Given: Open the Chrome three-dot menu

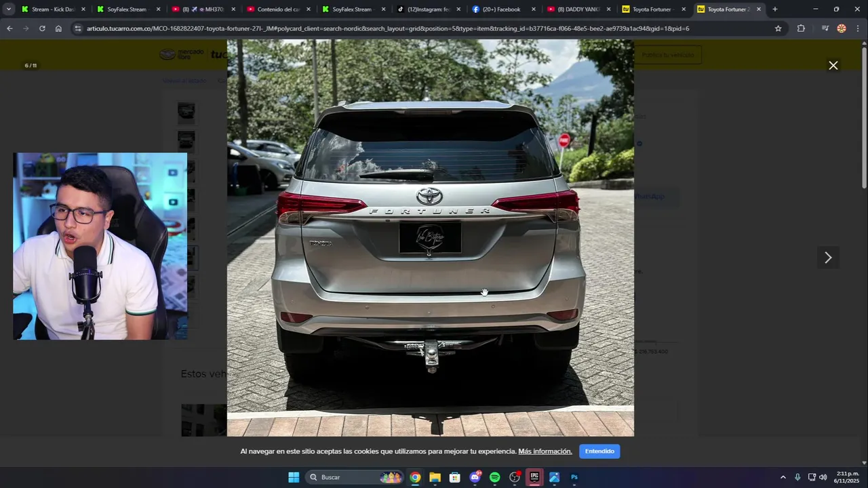Looking at the screenshot, I should pos(858,28).
